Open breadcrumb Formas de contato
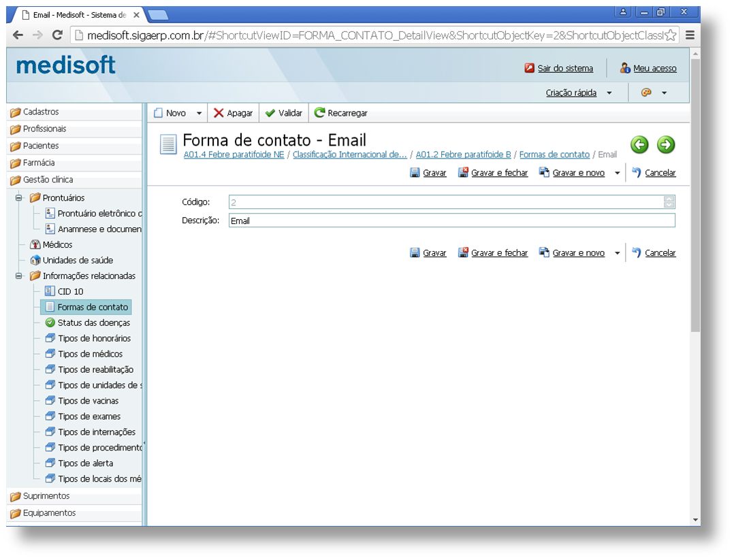 [x=554, y=154]
